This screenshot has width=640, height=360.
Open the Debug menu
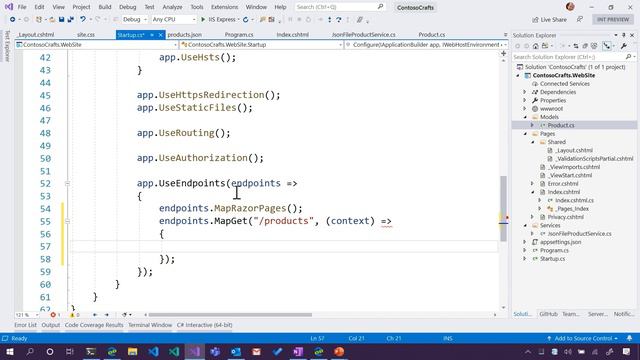click(x=127, y=7)
